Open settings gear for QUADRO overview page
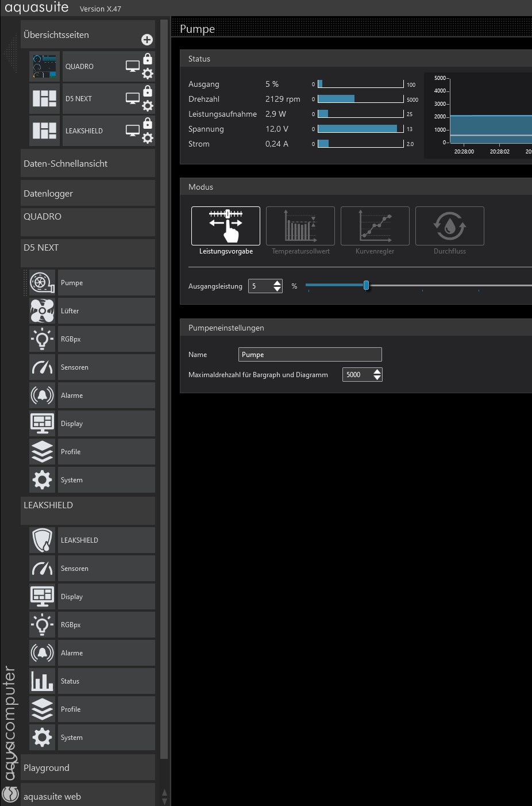The width and height of the screenshot is (532, 806). click(148, 74)
